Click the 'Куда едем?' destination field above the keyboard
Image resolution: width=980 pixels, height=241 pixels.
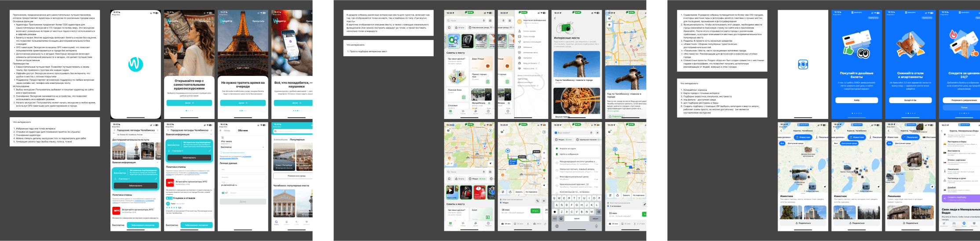[573, 133]
